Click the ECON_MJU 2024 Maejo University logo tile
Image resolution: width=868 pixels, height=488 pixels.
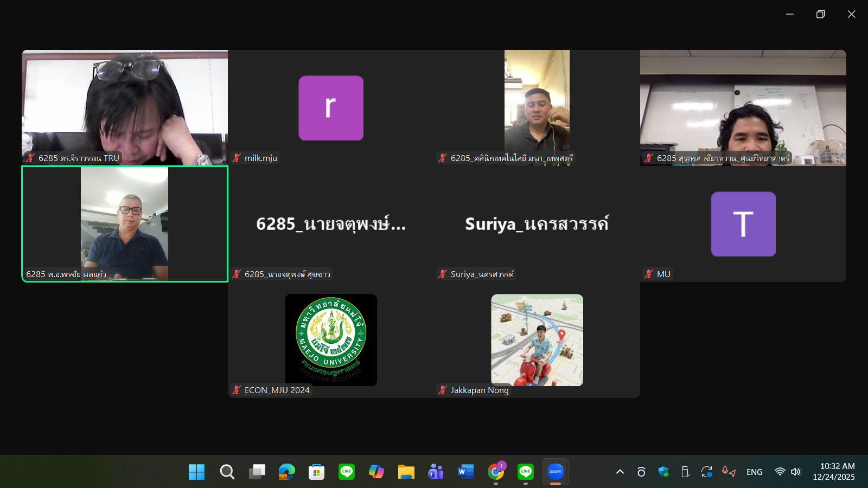click(331, 340)
